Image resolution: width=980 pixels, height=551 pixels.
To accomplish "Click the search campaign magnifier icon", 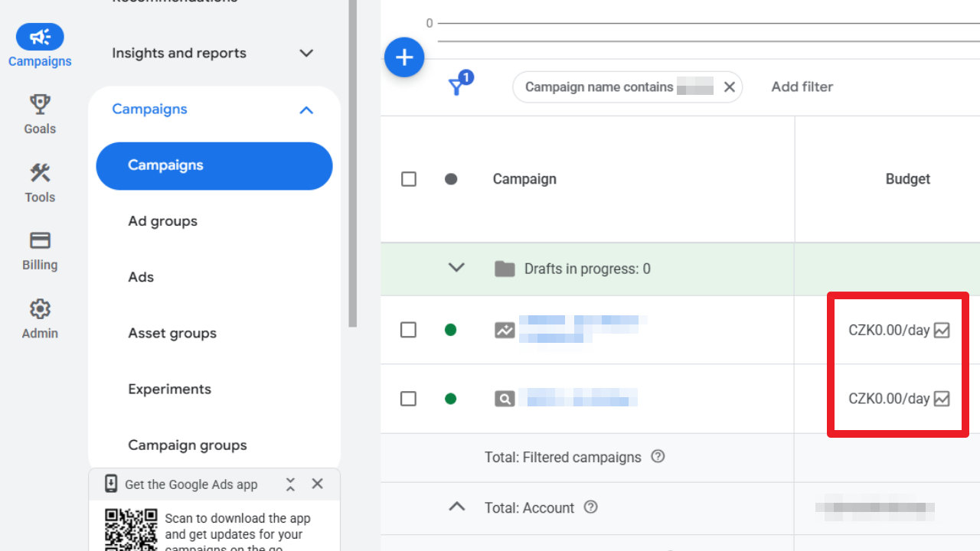I will (x=505, y=398).
